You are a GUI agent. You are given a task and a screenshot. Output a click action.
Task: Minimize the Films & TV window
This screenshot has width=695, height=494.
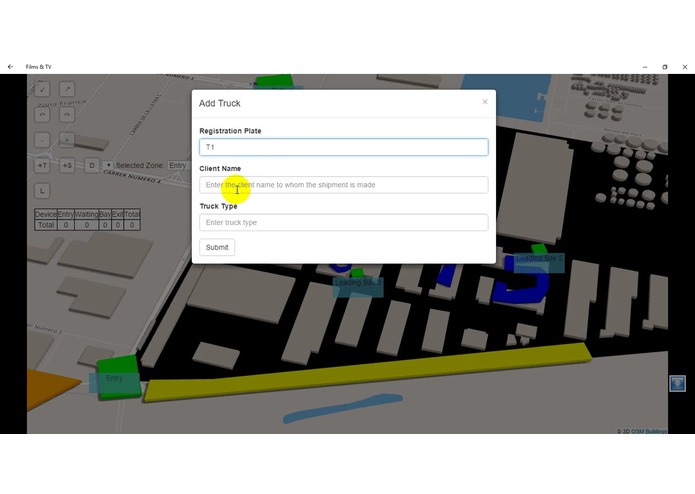click(645, 67)
